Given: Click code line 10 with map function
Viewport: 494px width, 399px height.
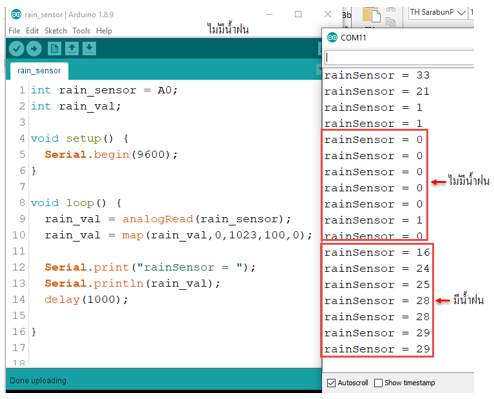Looking at the screenshot, I should click(179, 235).
